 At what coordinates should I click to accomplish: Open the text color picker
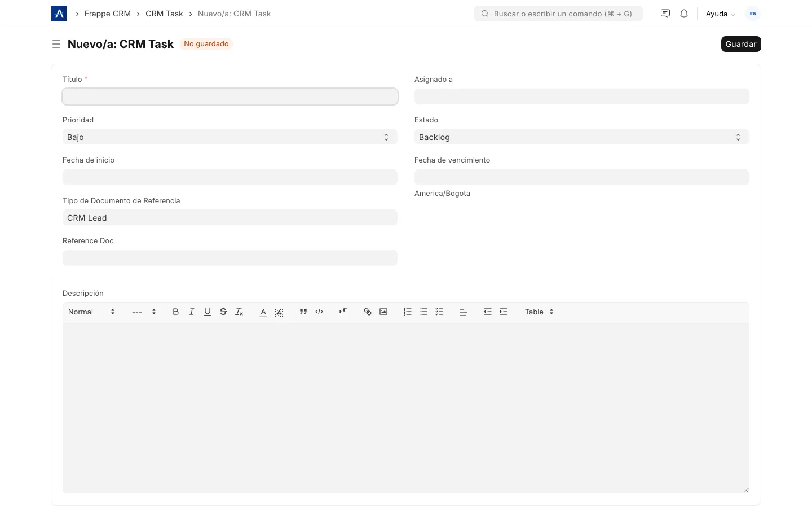point(263,312)
